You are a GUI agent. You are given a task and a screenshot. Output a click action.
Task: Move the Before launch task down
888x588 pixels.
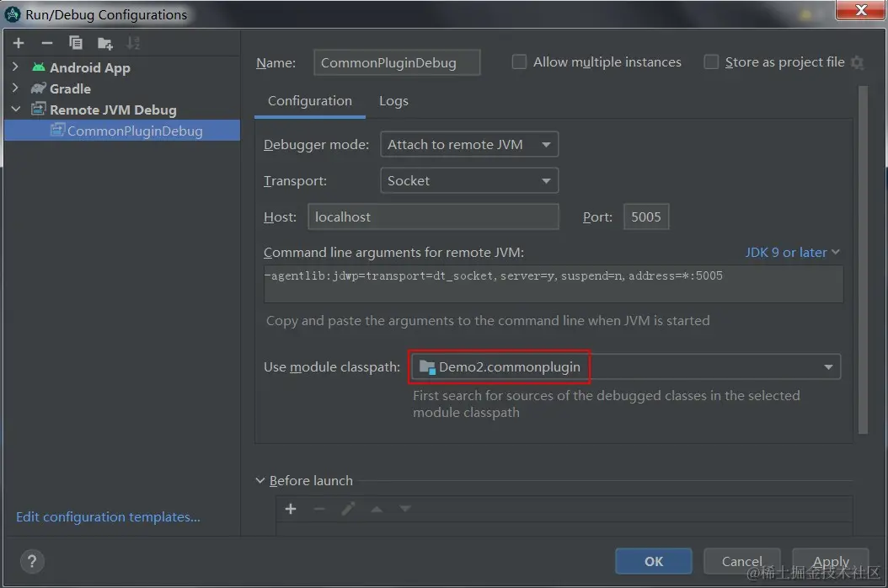coord(405,509)
